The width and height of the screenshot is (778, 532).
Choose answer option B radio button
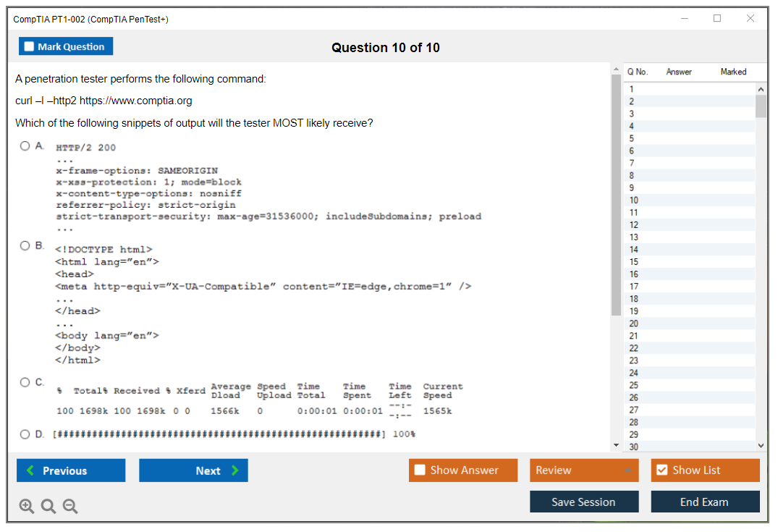click(25, 246)
